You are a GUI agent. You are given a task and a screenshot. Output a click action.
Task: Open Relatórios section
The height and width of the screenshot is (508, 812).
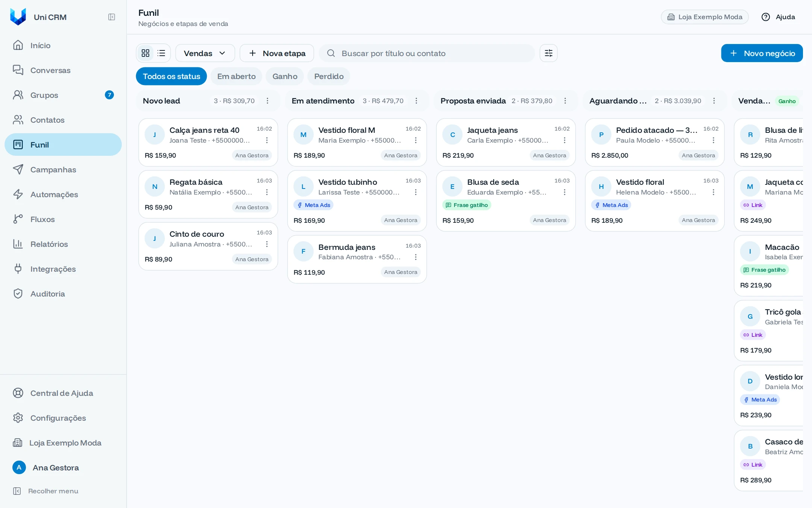(63, 244)
